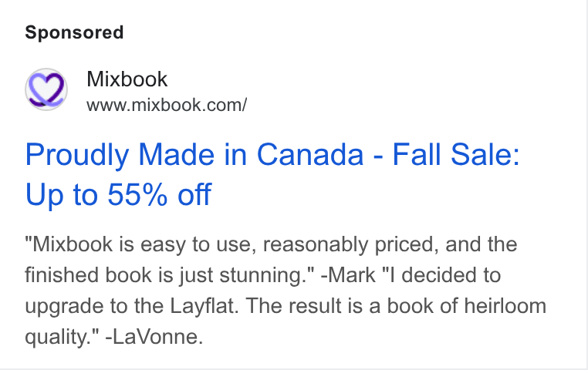Viewport: 588px width, 370px height.
Task: Click the -LaVonne. attribution text
Action: tap(154, 337)
